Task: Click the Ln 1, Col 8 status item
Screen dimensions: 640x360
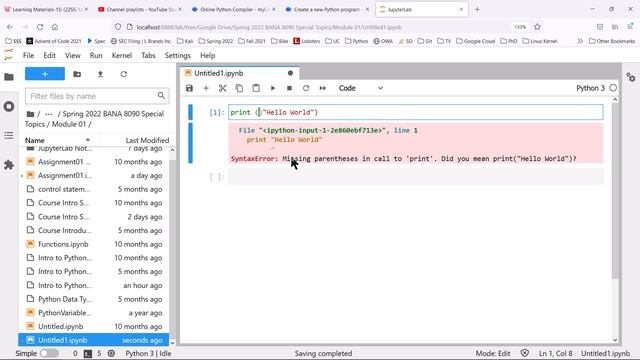Action: pos(555,353)
